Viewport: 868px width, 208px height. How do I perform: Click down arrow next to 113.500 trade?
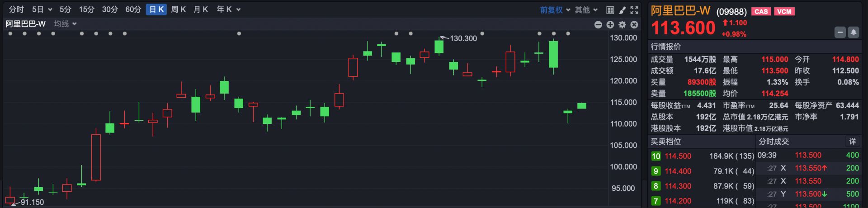click(825, 194)
